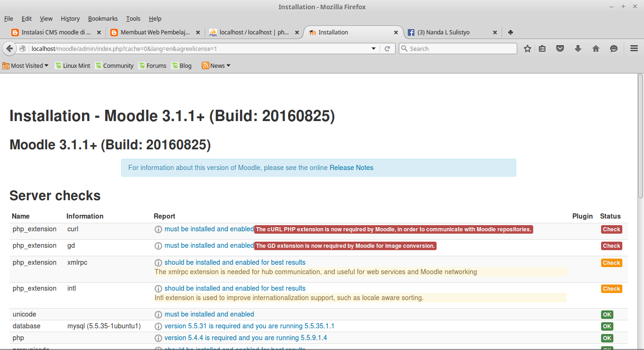Reload the page with the refresh icon
644x350 pixels.
[x=388, y=49]
